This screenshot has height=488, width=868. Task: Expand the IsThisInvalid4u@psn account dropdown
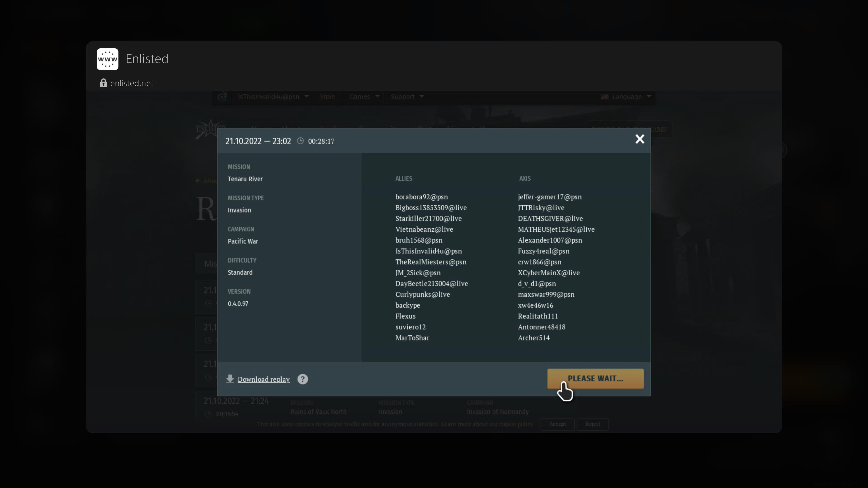pyautogui.click(x=273, y=97)
